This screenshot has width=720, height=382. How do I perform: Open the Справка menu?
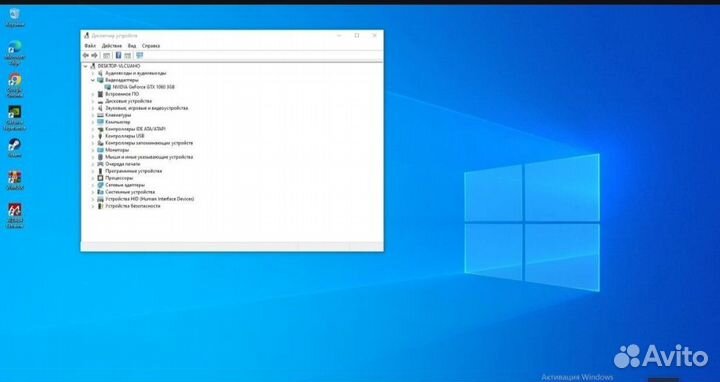pyautogui.click(x=151, y=46)
